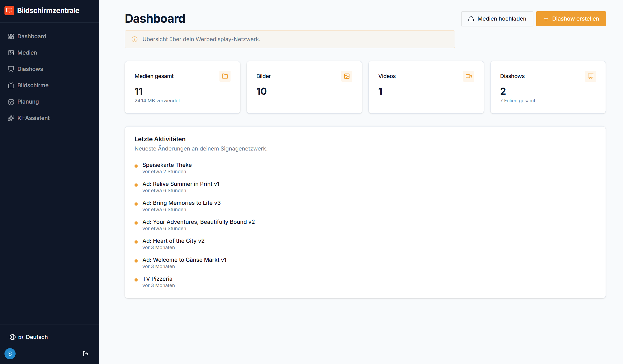This screenshot has height=364, width=623.
Task: Click the plus icon in Diashow erstellen
Action: (546, 19)
